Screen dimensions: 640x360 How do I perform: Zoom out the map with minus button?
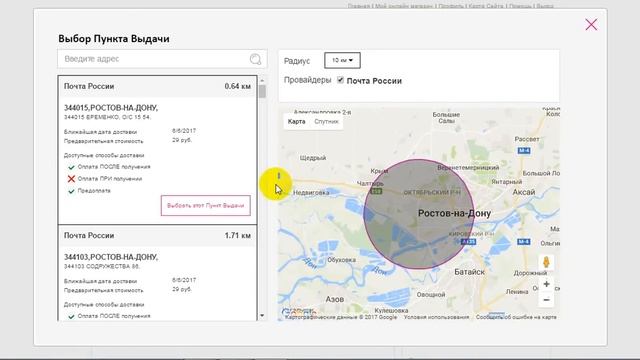546,300
